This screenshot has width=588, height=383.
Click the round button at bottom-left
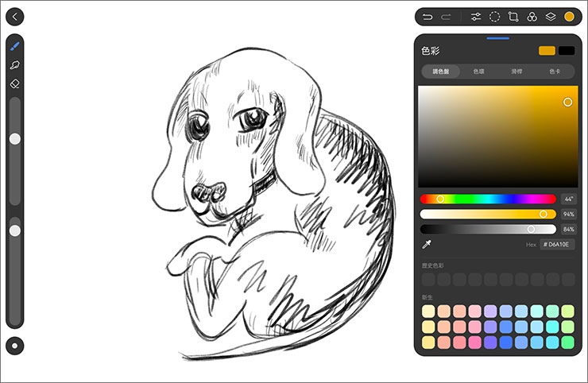click(x=14, y=346)
